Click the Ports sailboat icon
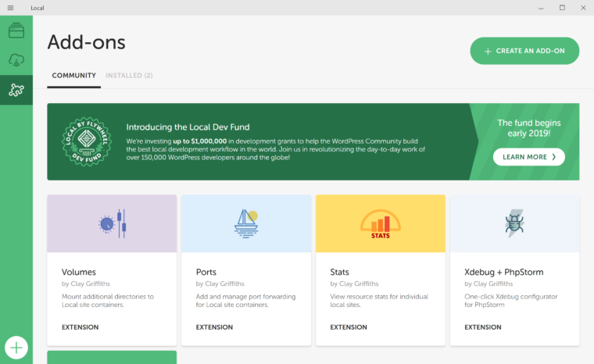Screen dimensions: 594x364 (x=246, y=224)
